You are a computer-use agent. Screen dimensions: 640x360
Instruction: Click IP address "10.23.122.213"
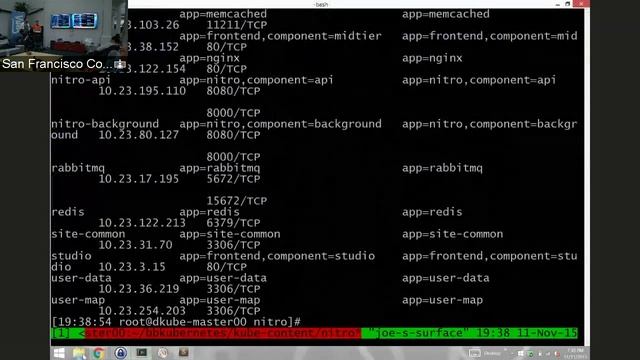pos(142,223)
